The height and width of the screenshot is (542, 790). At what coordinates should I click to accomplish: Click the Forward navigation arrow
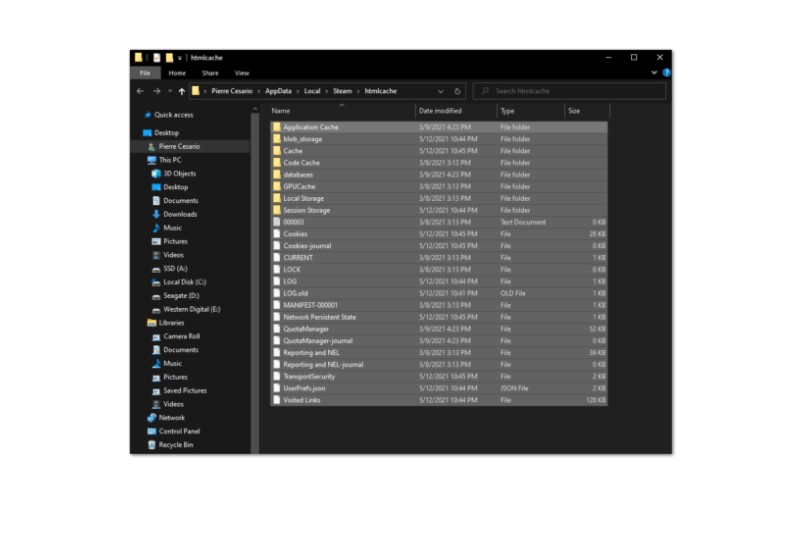[x=157, y=91]
